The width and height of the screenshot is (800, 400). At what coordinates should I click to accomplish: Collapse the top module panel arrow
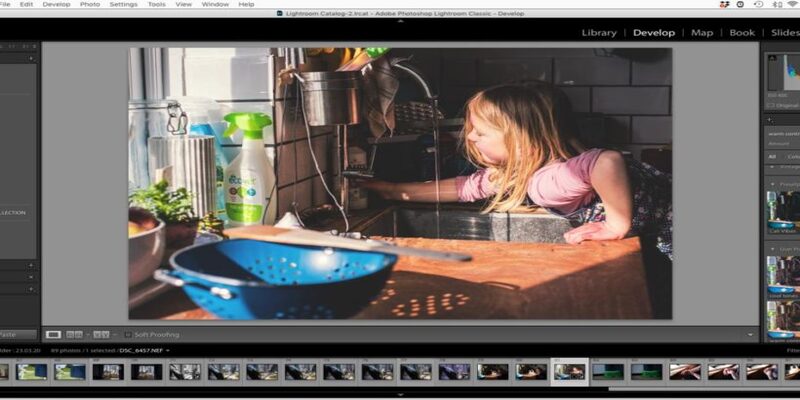[400, 20]
